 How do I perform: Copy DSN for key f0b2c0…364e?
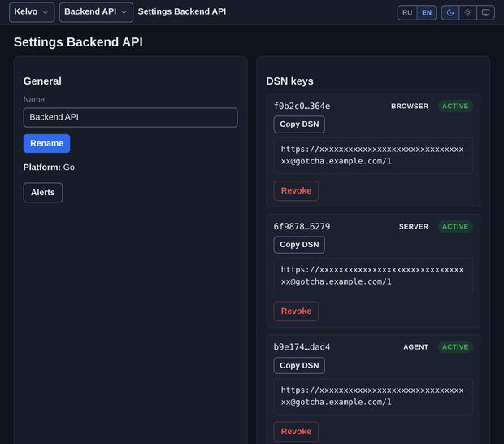click(299, 124)
